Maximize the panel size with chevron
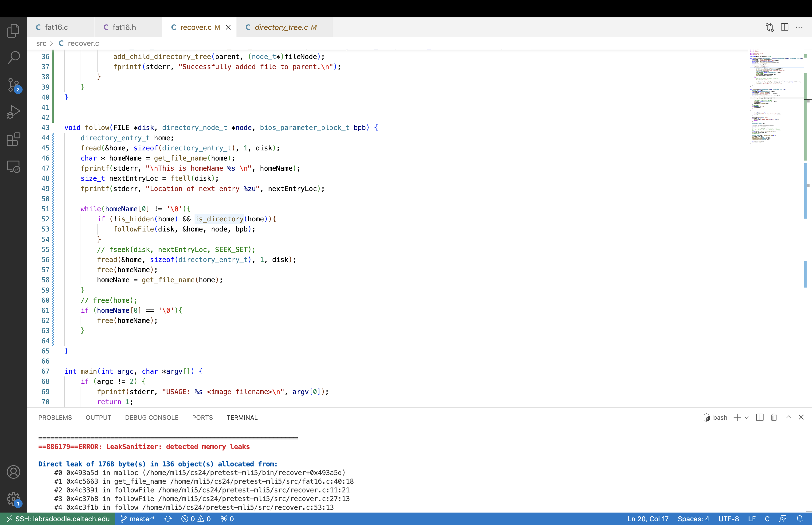This screenshot has width=812, height=525. pos(789,417)
